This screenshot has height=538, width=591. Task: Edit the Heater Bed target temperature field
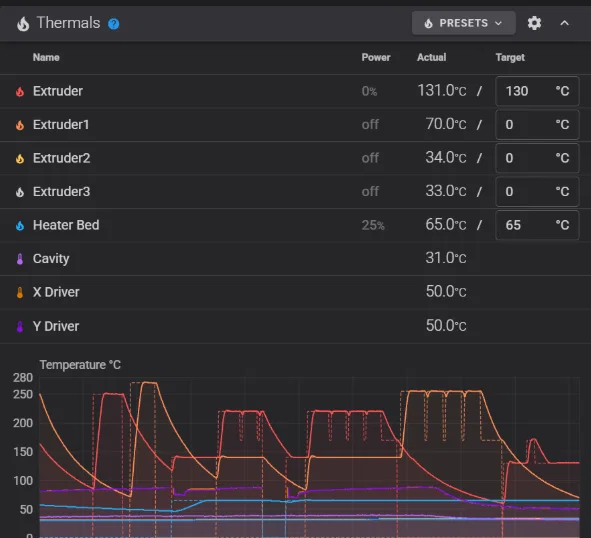(x=537, y=225)
